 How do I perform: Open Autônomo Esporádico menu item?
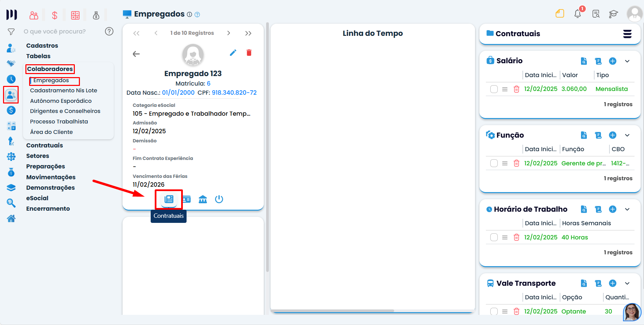61,101
